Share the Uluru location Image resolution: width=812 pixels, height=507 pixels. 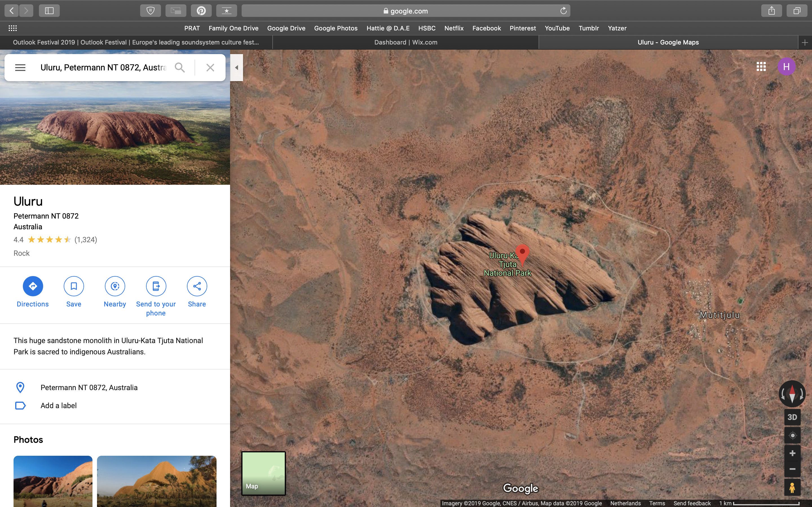tap(197, 286)
